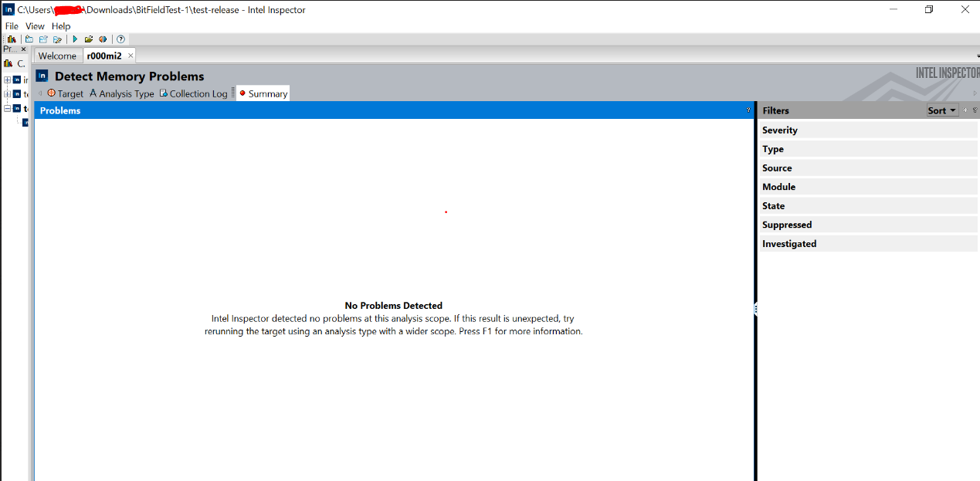
Task: Click the Compare Results toolbar icon
Action: (103, 39)
